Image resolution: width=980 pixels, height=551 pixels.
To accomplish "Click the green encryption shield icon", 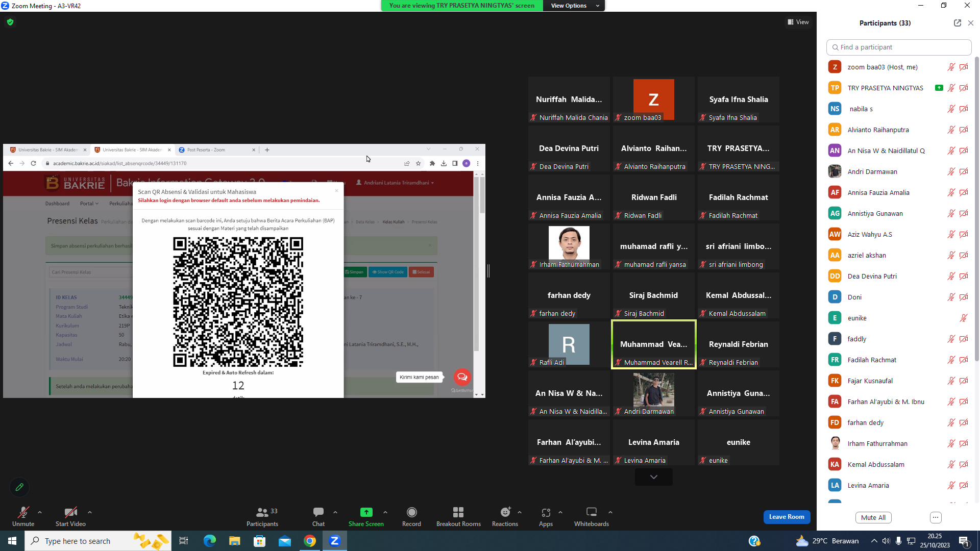I will pos(10,22).
